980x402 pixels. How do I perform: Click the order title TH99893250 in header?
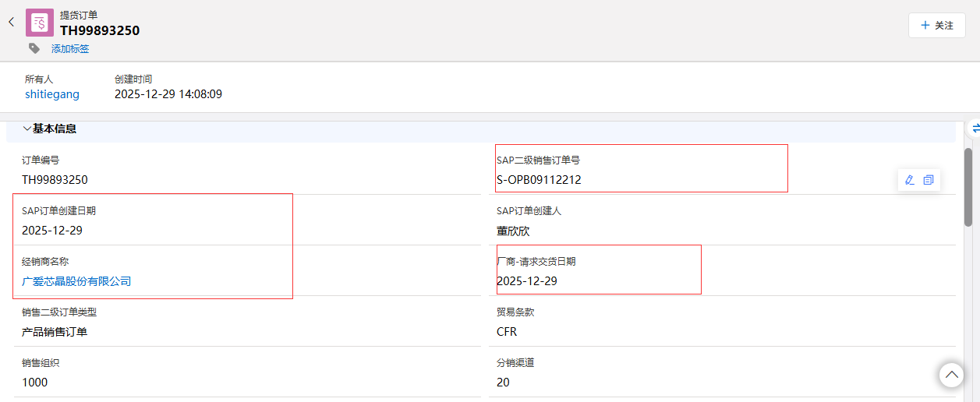(x=100, y=30)
